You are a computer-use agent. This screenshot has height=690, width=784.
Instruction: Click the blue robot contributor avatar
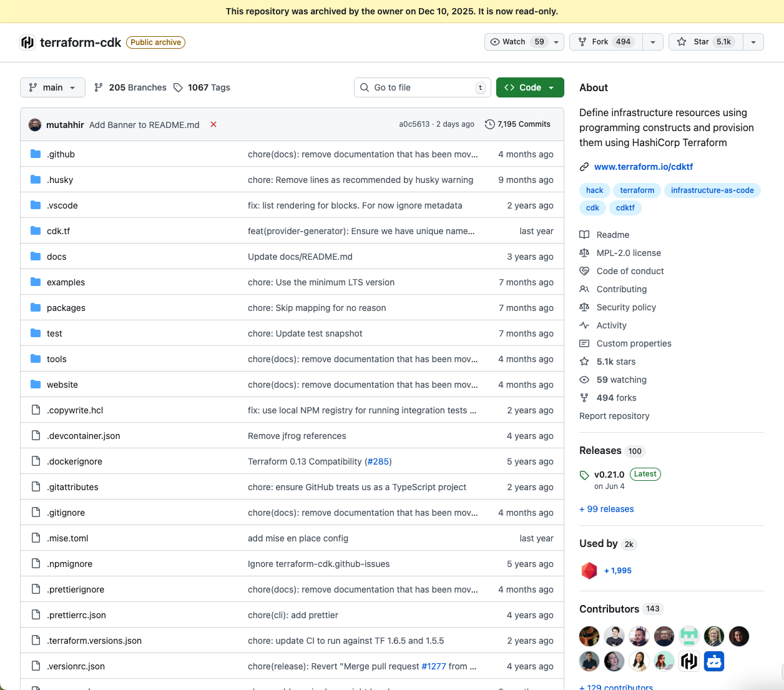(714, 661)
